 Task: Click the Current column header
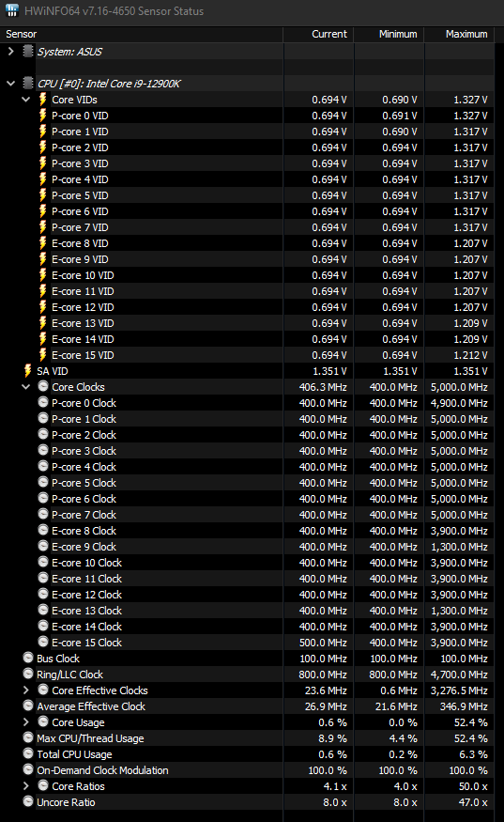(x=329, y=34)
